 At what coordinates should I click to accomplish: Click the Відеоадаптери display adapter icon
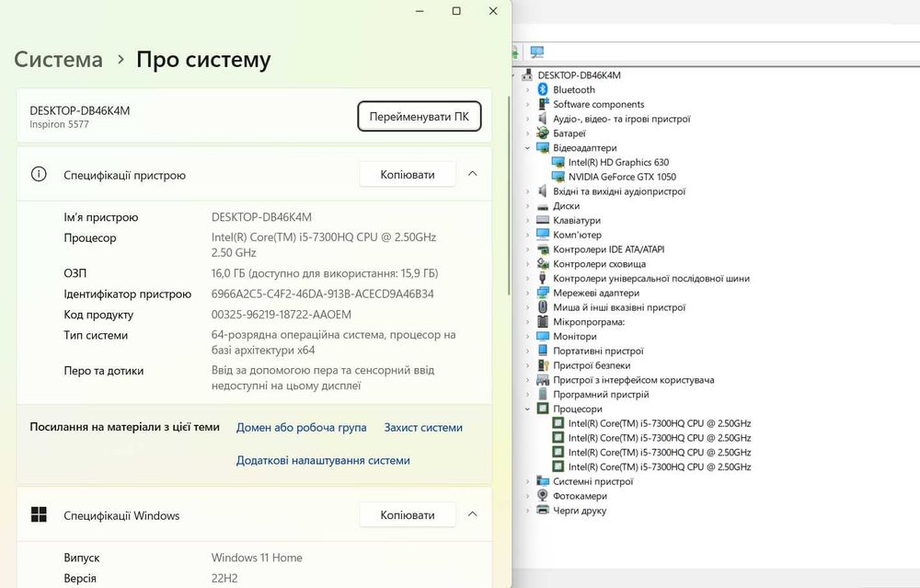(543, 148)
